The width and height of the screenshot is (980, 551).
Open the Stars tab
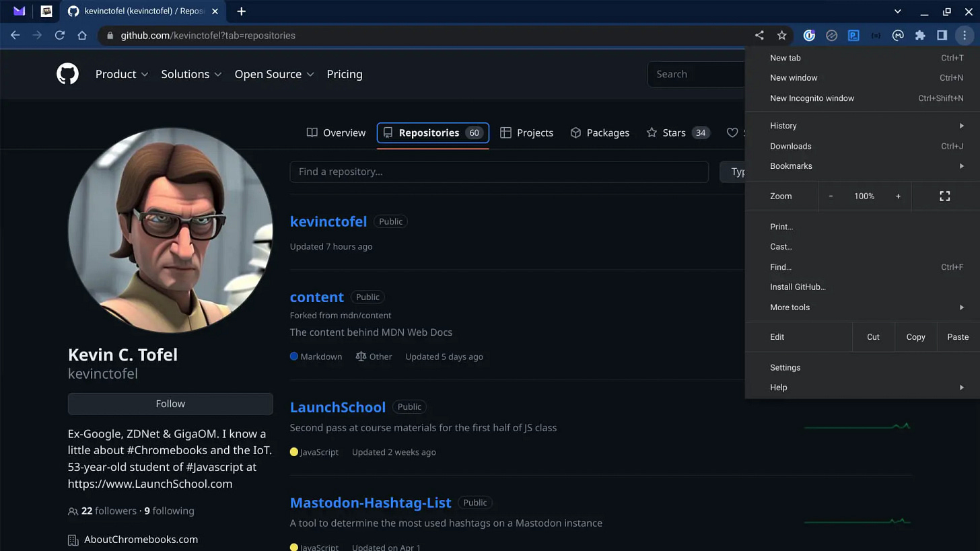coord(678,133)
